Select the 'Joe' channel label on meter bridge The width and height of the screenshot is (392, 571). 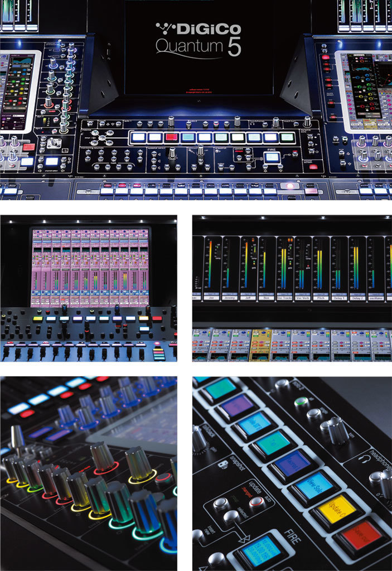coord(211,298)
